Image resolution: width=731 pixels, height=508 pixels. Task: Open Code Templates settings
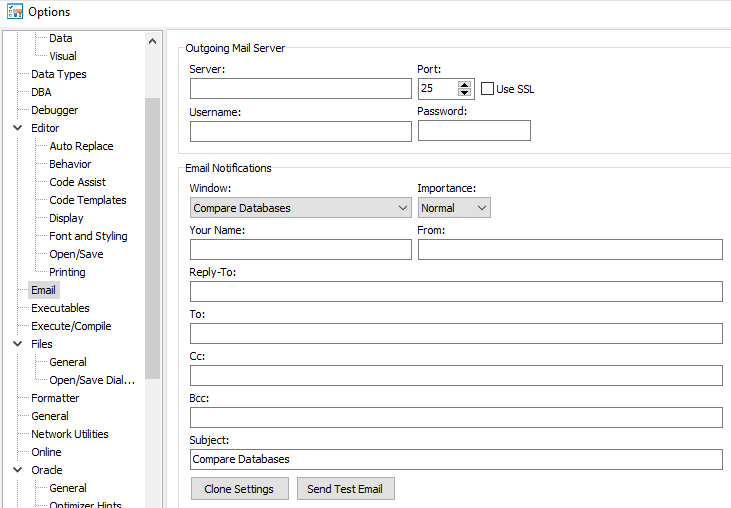[x=88, y=200]
